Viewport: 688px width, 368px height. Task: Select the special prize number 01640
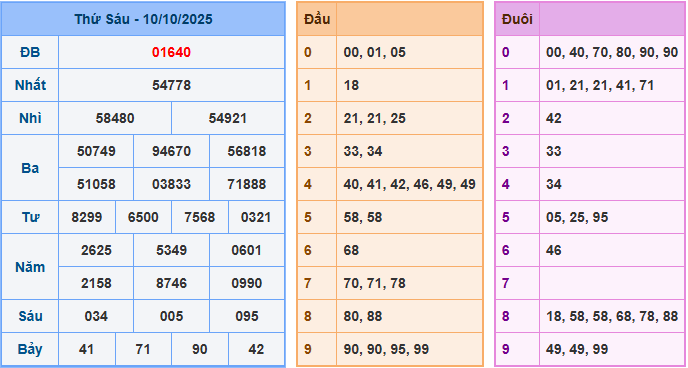click(x=172, y=53)
